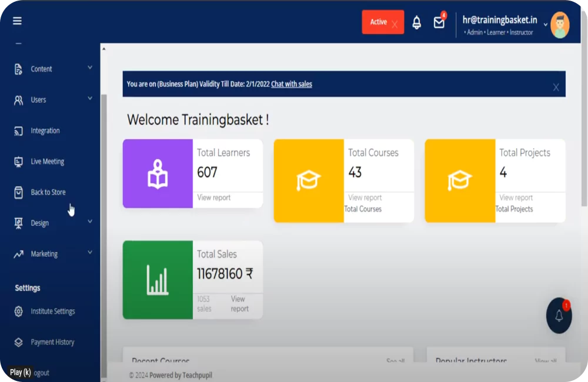Dismiss the Business Plan banner
This screenshot has height=382, width=588.
coord(556,88)
